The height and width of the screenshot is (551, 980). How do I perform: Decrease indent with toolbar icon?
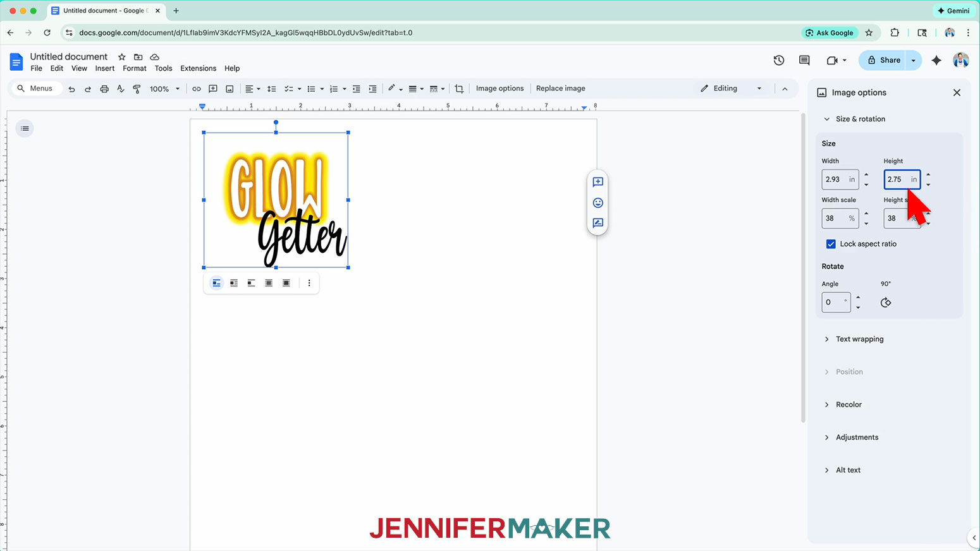(357, 89)
